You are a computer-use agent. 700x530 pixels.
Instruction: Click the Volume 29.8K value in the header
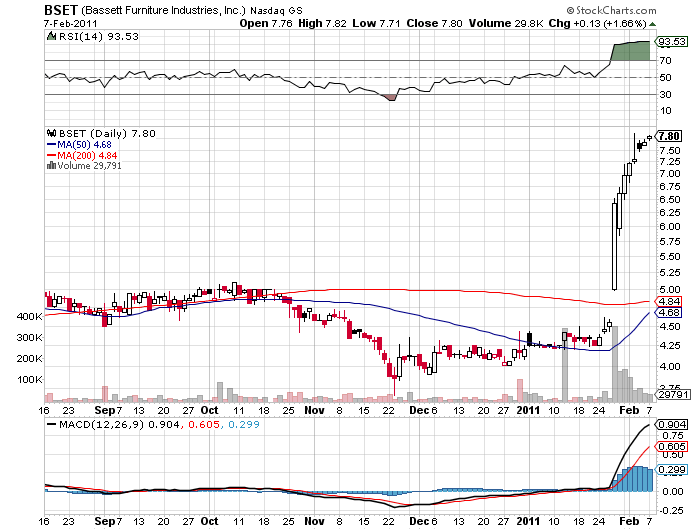tap(506, 23)
